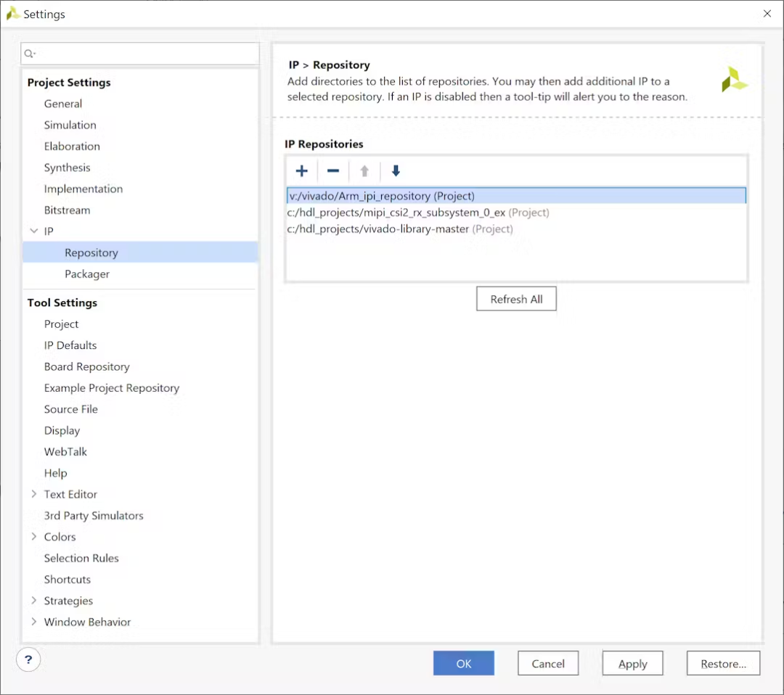Select Strategies tree label

pyautogui.click(x=68, y=601)
